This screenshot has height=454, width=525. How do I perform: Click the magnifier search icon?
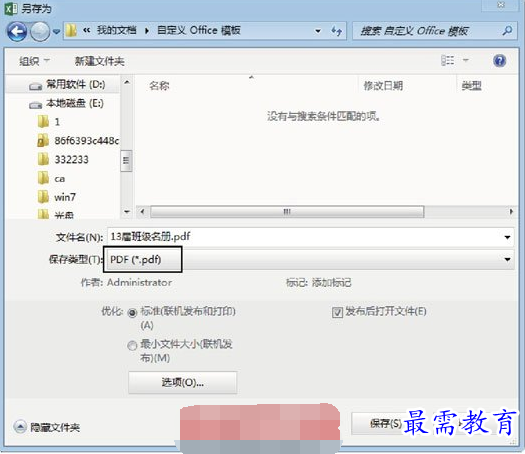[507, 31]
